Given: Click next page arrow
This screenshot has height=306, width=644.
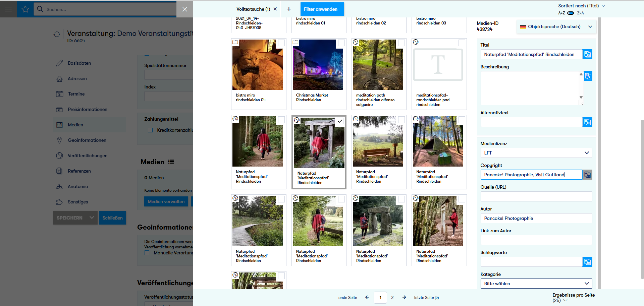Looking at the screenshot, I should [x=405, y=297].
